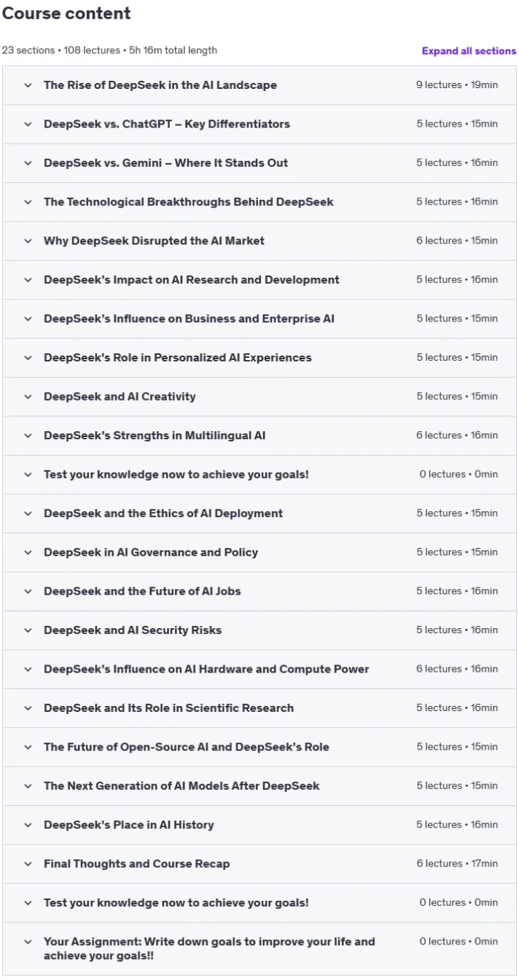The image size is (519, 980).
Task: Click chevron beside Strengths in Multilingual AI
Action: [28, 436]
